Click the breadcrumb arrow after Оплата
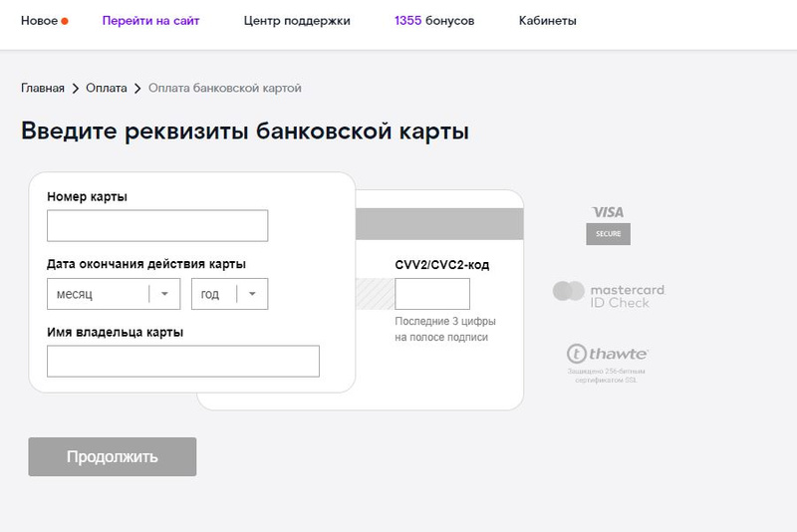 point(137,89)
